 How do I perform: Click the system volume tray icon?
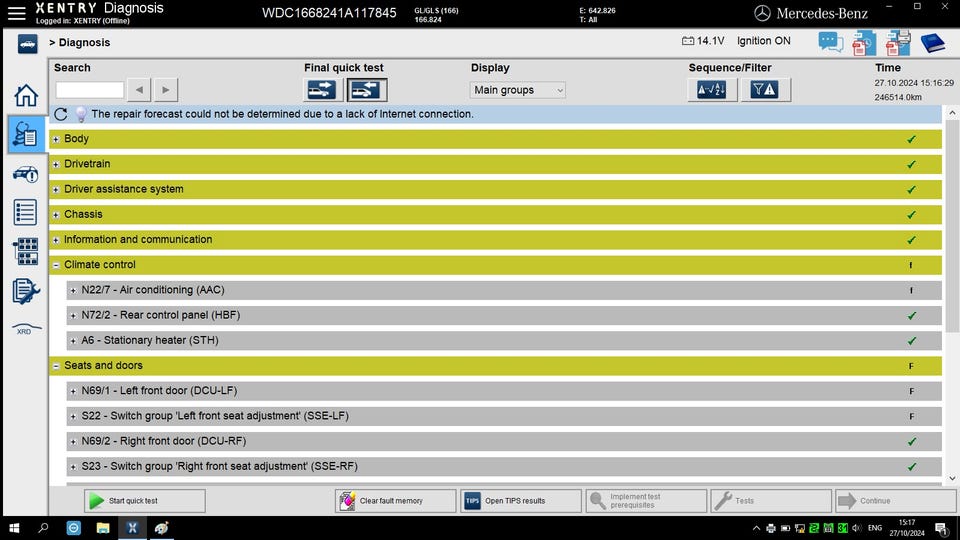coord(857,528)
